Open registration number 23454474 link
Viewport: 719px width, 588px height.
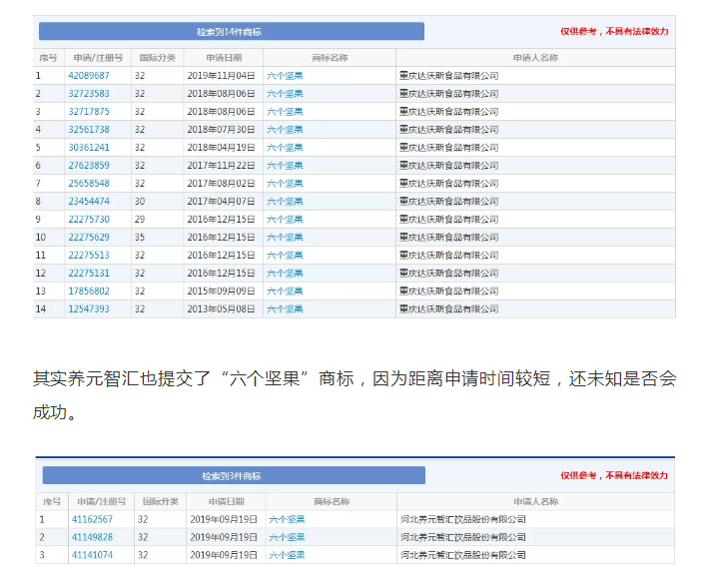[x=89, y=202]
